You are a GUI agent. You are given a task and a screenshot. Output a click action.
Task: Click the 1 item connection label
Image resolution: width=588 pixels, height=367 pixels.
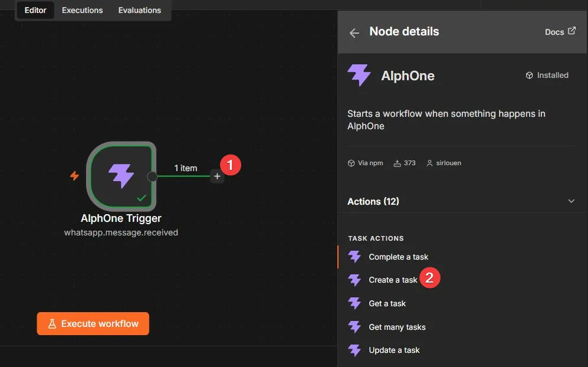click(x=186, y=168)
